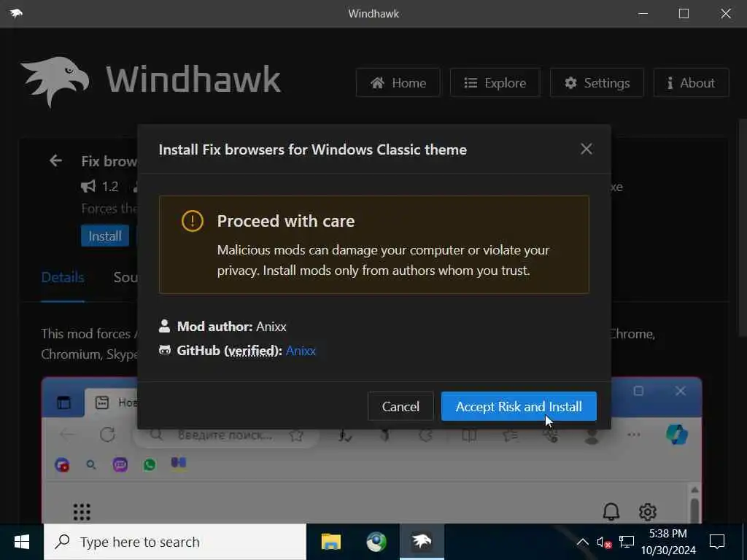The width and height of the screenshot is (747, 560).
Task: Click the bell icon in mod preview
Action: [611, 511]
